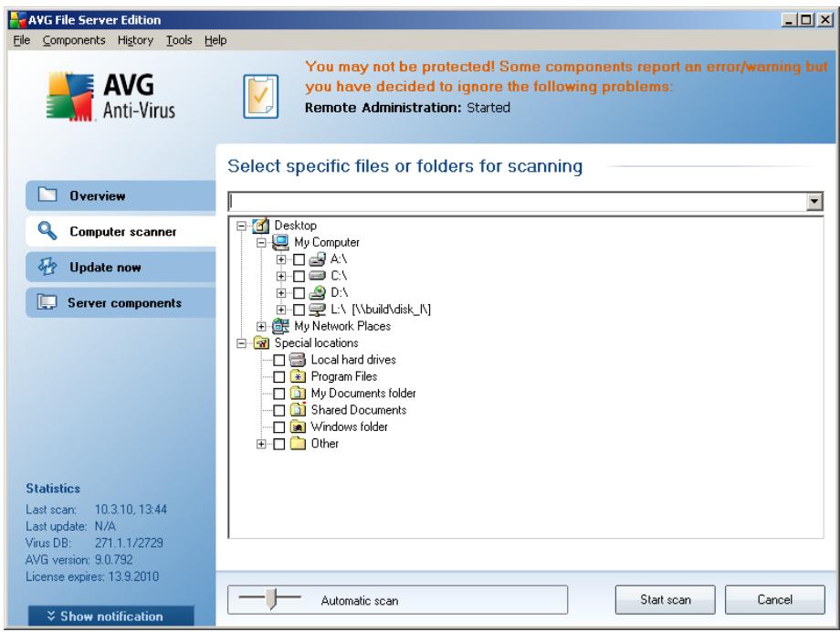
Task: Click the Cancel button
Action: [774, 600]
